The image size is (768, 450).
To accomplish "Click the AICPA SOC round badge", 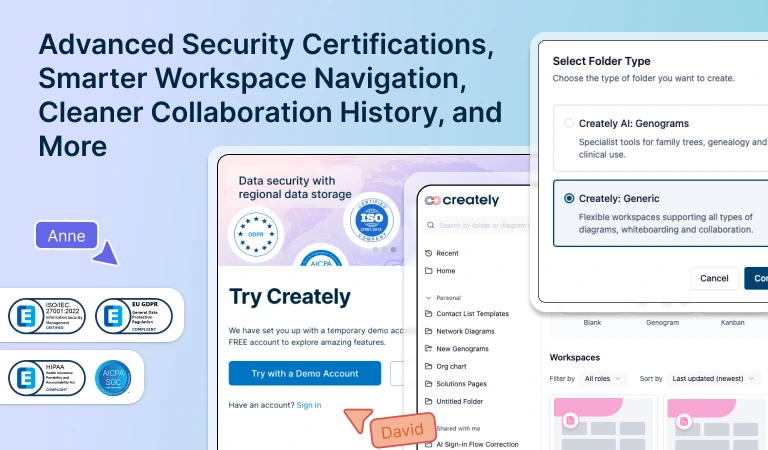I will [113, 378].
